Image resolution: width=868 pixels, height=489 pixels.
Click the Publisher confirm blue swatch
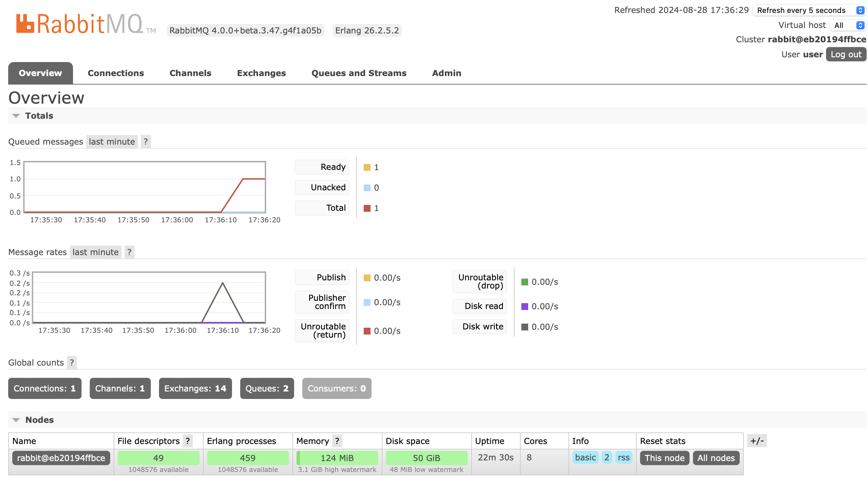coord(367,302)
